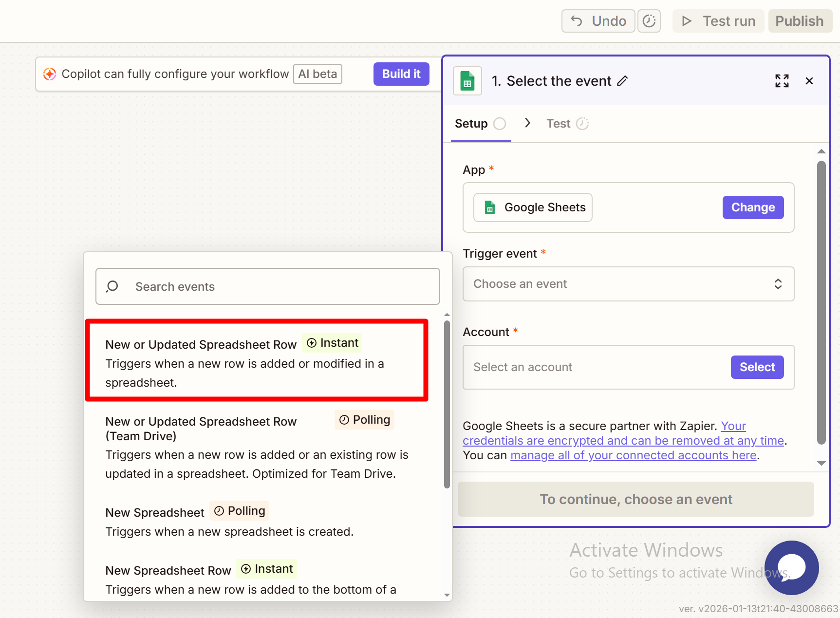Viewport: 840px width, 618px height.
Task: Click setup panel scroll up arrow
Action: click(x=821, y=151)
